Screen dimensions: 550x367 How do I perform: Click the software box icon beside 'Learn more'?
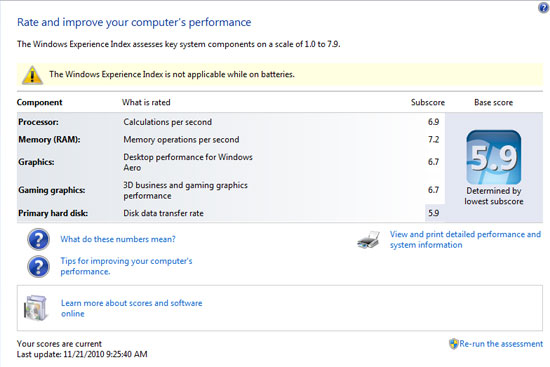pos(35,308)
